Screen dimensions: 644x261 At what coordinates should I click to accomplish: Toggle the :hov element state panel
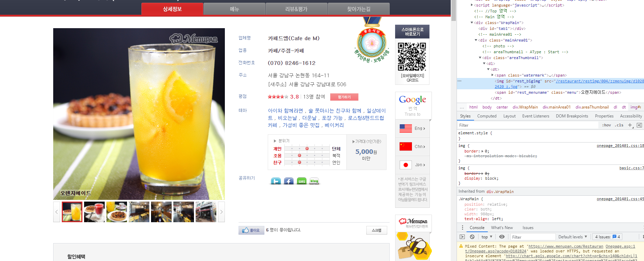(x=607, y=125)
